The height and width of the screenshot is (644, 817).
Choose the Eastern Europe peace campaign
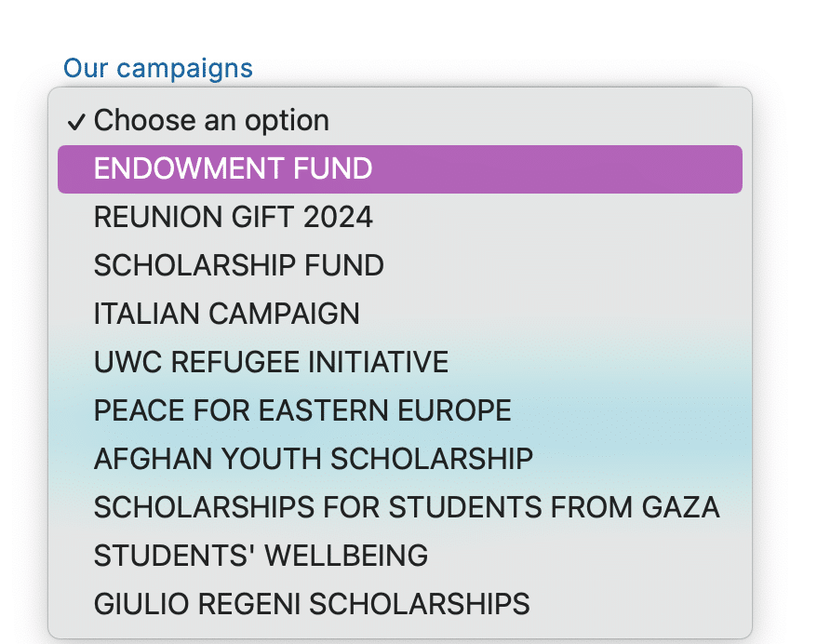[x=301, y=410]
